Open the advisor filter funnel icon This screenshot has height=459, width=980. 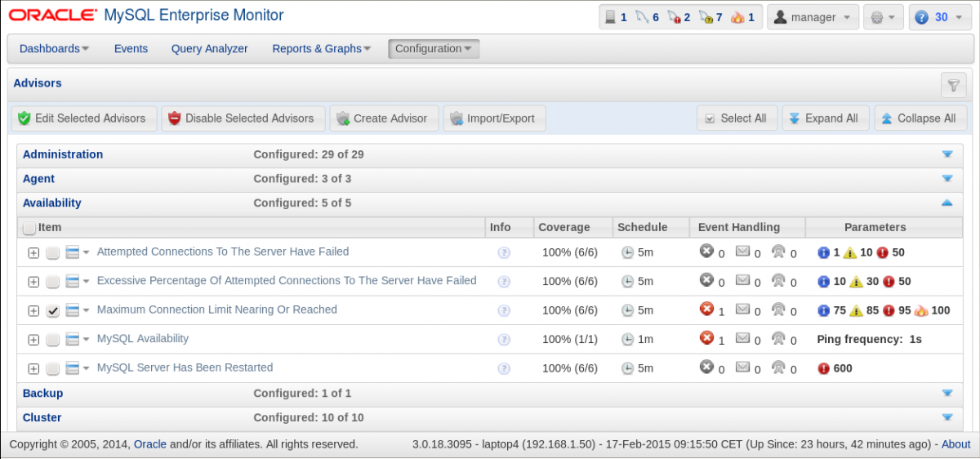(953, 84)
